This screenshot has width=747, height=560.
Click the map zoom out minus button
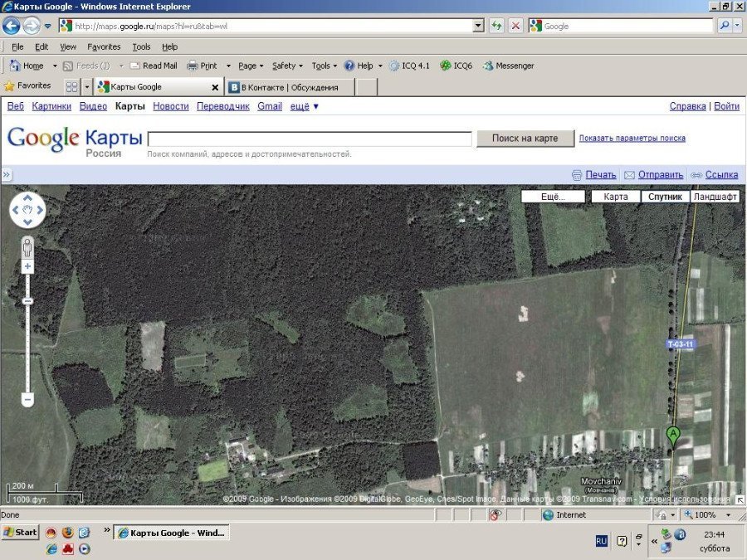tap(27, 400)
